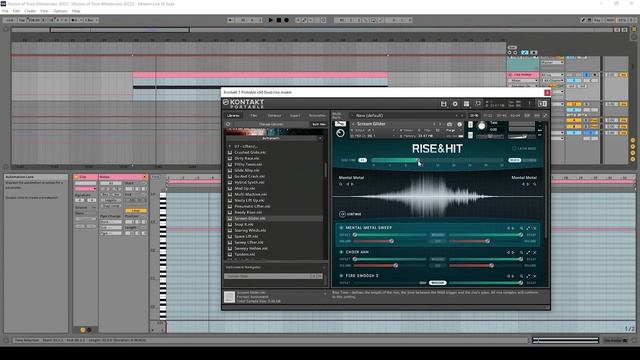This screenshot has width=640, height=360.
Task: Select the Files tab in Kontakt browser
Action: (x=253, y=116)
